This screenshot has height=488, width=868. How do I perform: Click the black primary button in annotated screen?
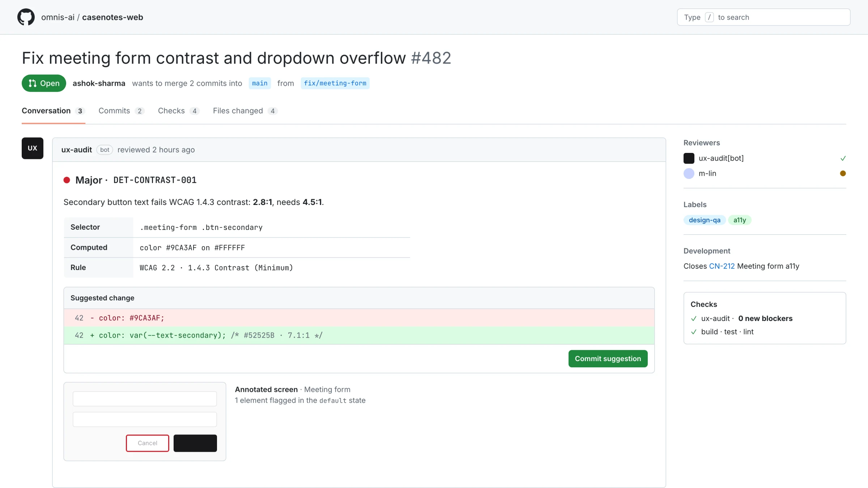click(x=195, y=443)
